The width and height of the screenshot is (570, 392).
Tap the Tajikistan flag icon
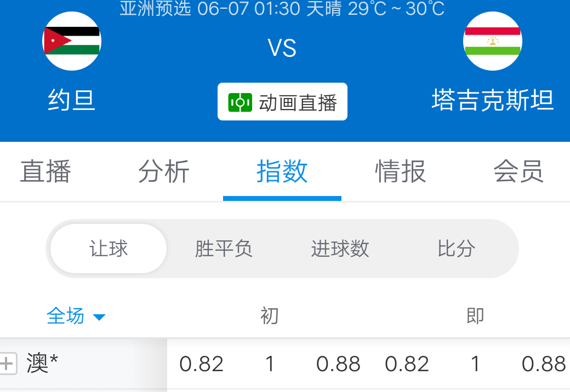point(492,41)
